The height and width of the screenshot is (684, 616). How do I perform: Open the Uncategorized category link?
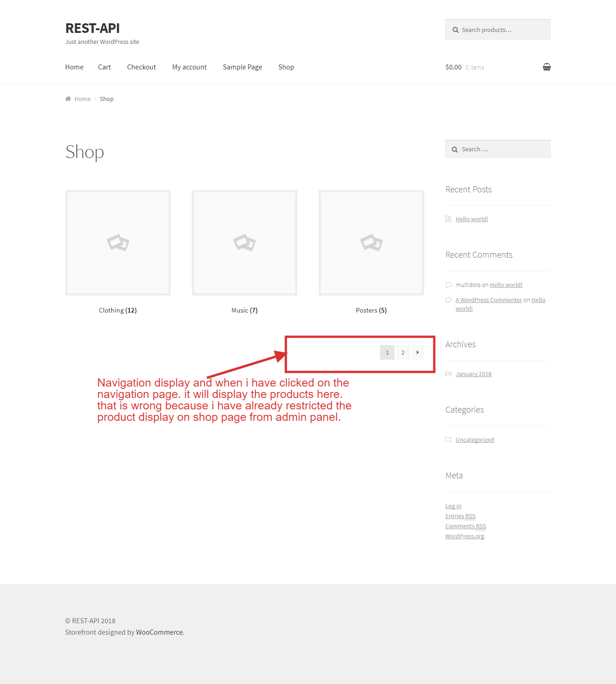[475, 440]
